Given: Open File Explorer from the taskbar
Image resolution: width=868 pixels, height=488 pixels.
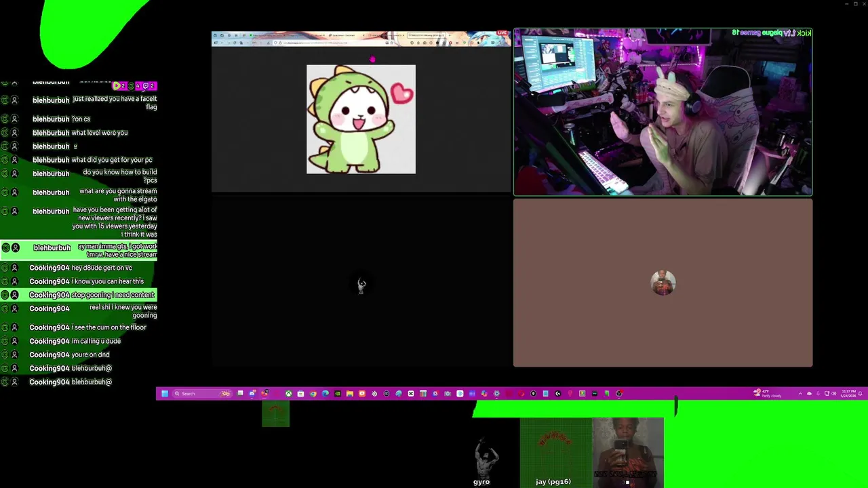Looking at the screenshot, I should [x=350, y=393].
